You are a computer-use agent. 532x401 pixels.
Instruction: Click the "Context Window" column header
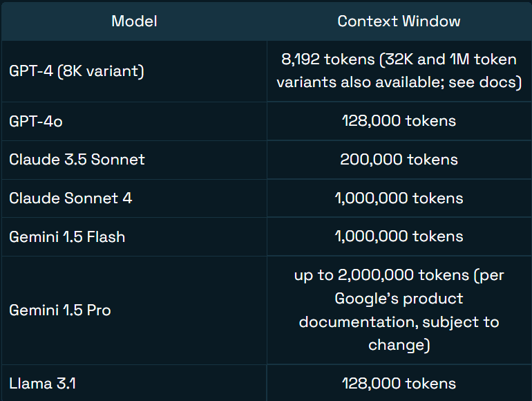(399, 21)
